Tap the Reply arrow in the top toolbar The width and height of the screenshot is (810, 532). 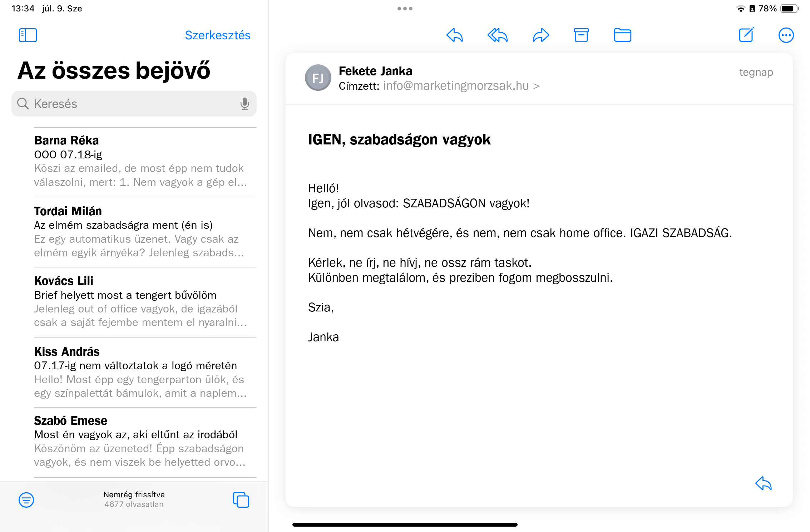pos(455,35)
